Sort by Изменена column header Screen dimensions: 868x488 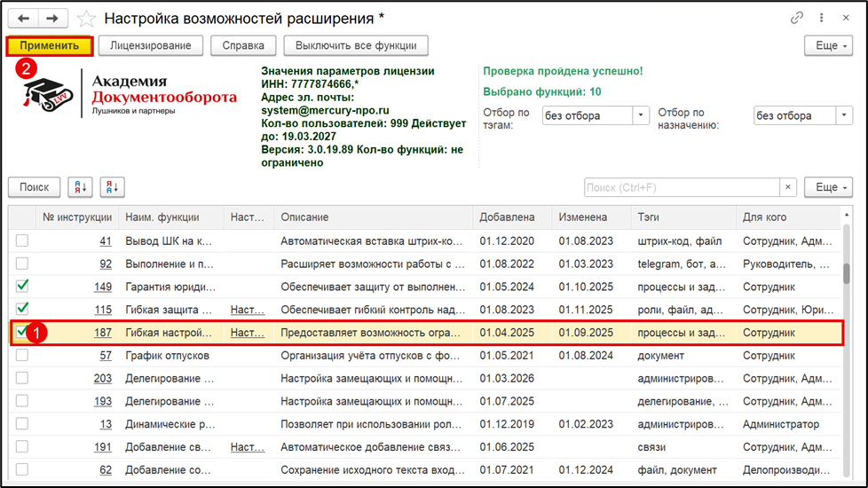point(591,216)
